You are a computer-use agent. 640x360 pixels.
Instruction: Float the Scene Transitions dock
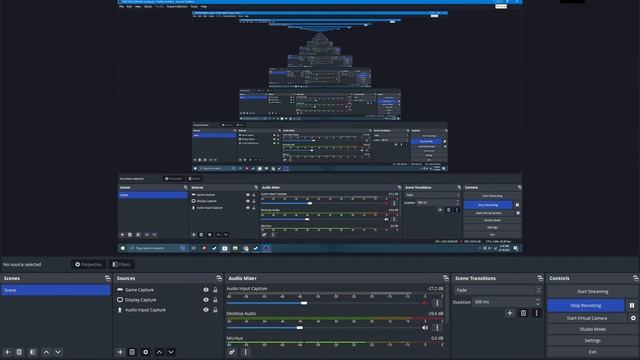point(540,278)
